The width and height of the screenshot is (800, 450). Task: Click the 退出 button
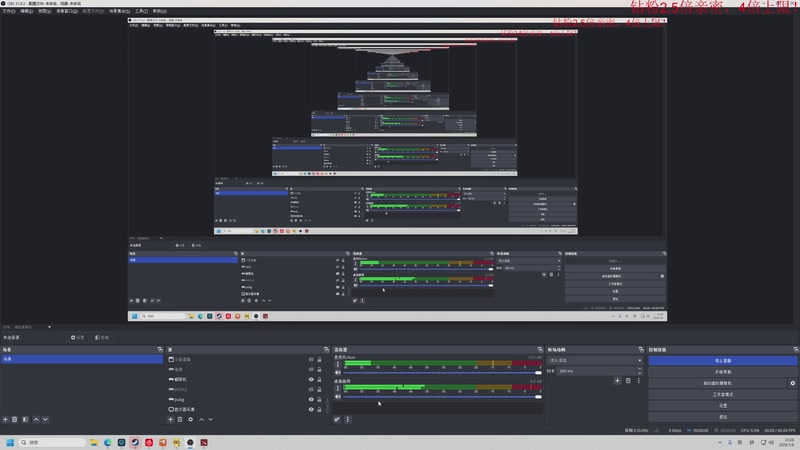click(x=722, y=417)
